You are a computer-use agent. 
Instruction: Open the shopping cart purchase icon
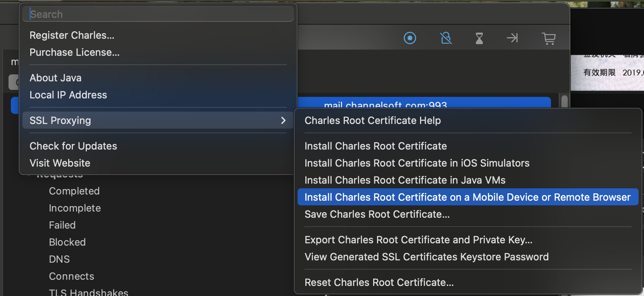click(549, 38)
